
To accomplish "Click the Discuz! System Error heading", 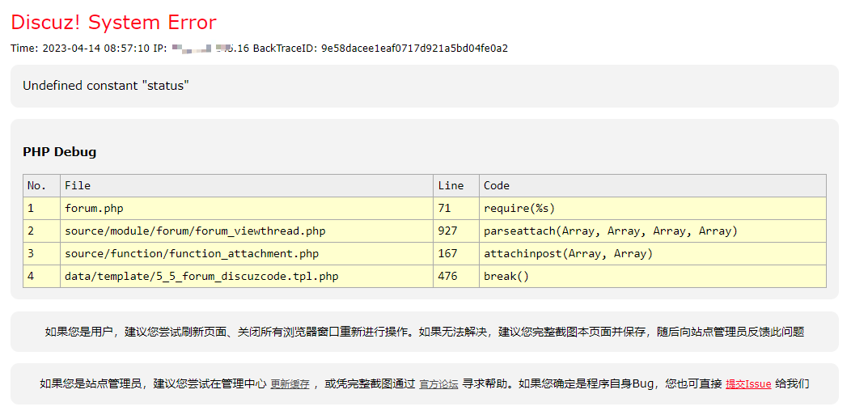I will pyautogui.click(x=114, y=22).
